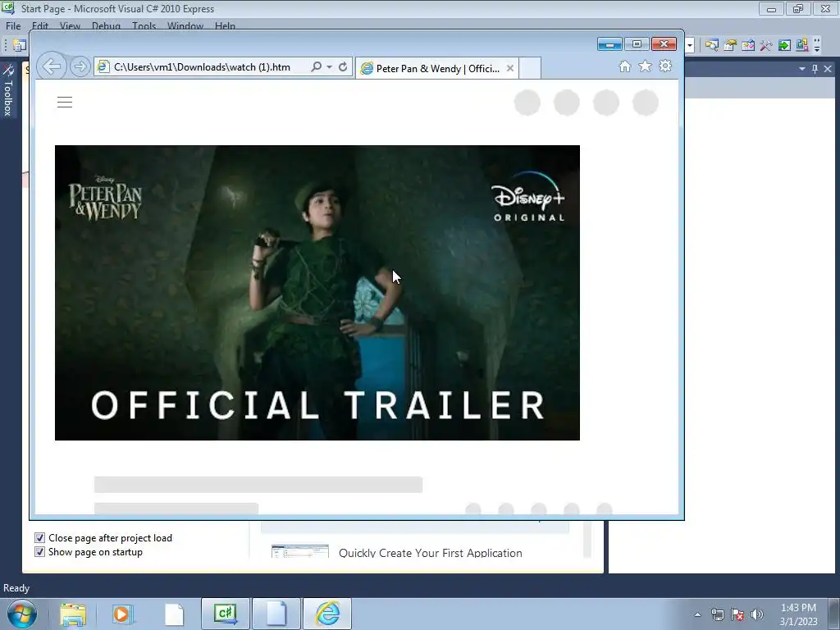Refresh the watch (1).htm page

coord(343,67)
